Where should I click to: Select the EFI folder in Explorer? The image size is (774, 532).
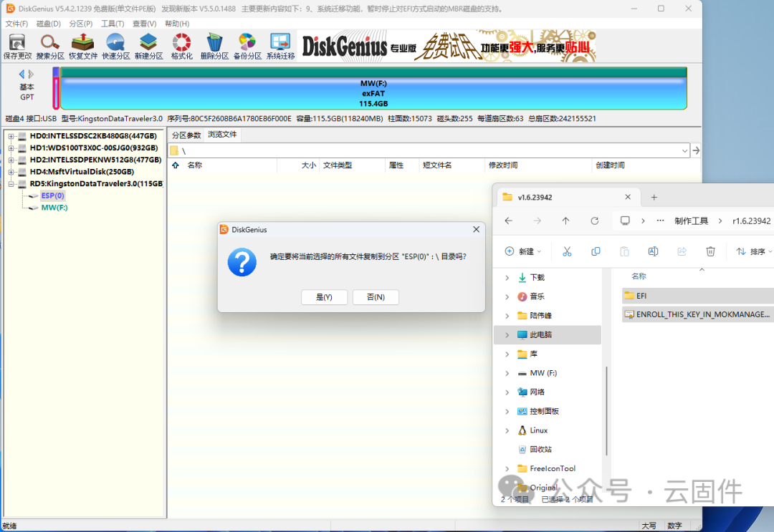tap(697, 296)
